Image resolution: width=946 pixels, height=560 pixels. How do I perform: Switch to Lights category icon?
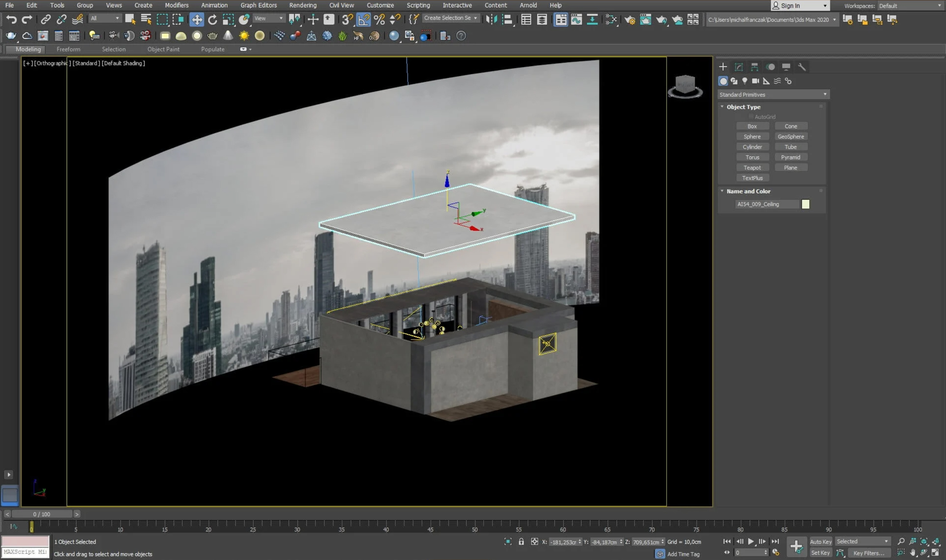(744, 81)
